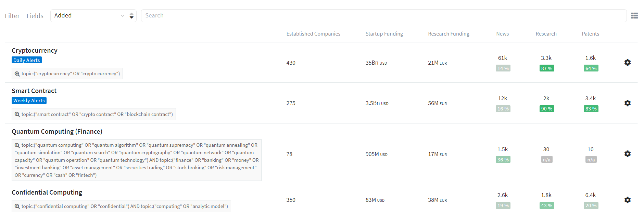Open settings gear for Cryptocurrency row
The width and height of the screenshot is (644, 224).
click(627, 63)
